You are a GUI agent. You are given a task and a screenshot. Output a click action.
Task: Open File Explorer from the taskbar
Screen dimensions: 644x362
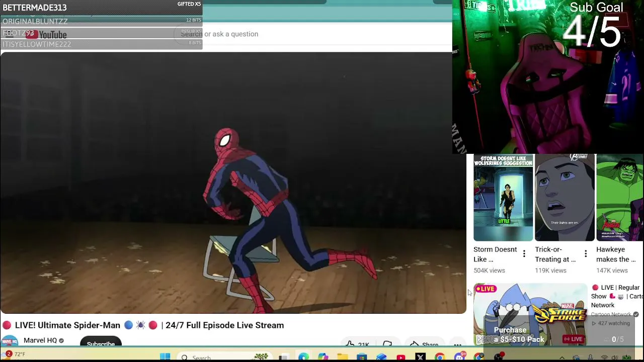pyautogui.click(x=343, y=357)
